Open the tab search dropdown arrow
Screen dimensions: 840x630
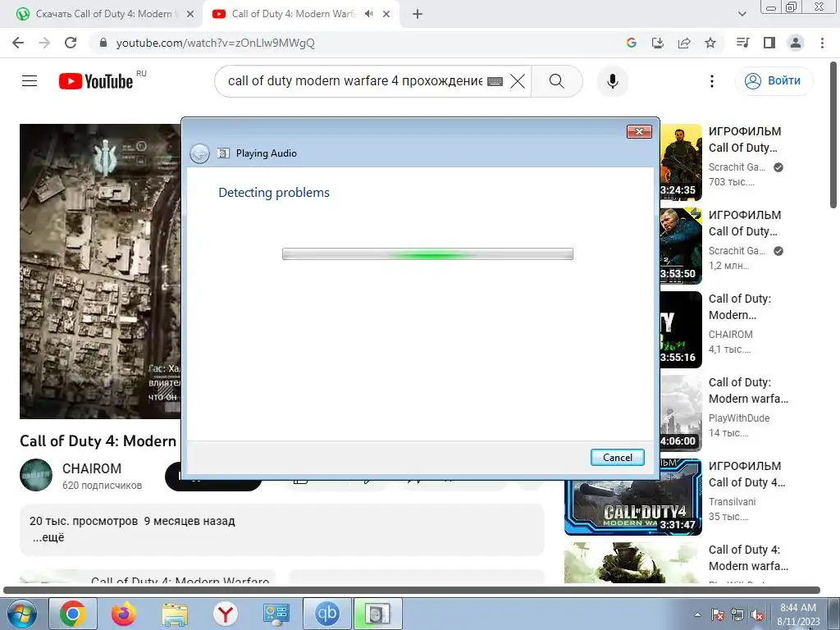click(742, 15)
